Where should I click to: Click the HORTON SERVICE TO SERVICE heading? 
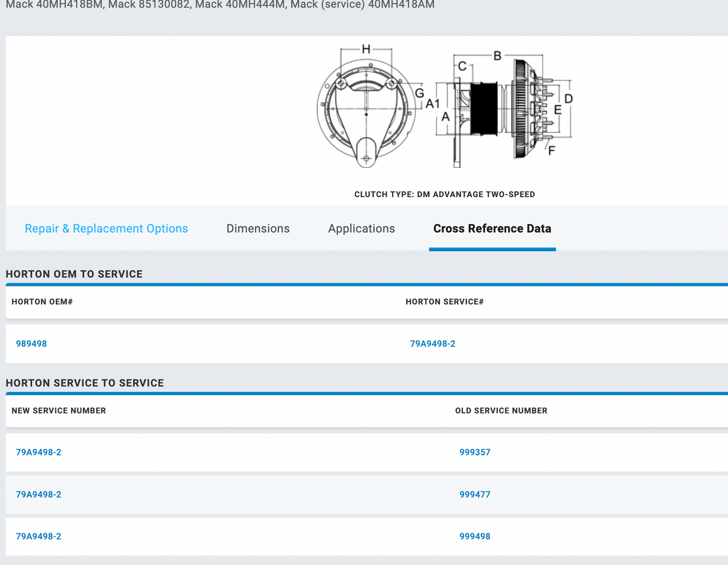pos(85,383)
